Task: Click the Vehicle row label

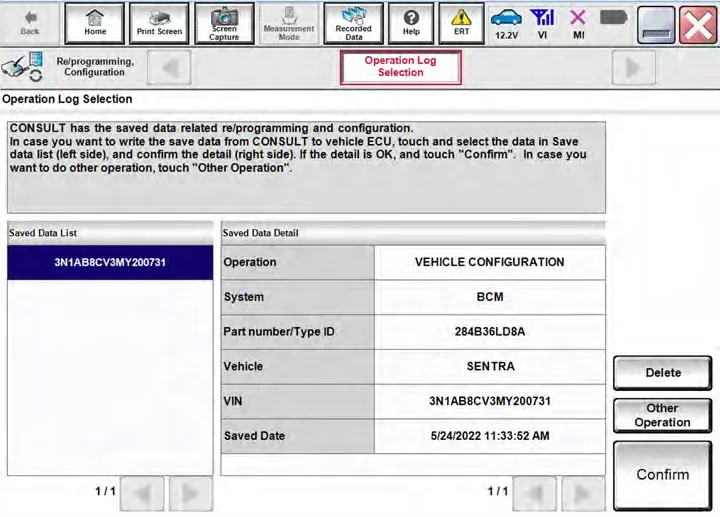Action: click(298, 366)
